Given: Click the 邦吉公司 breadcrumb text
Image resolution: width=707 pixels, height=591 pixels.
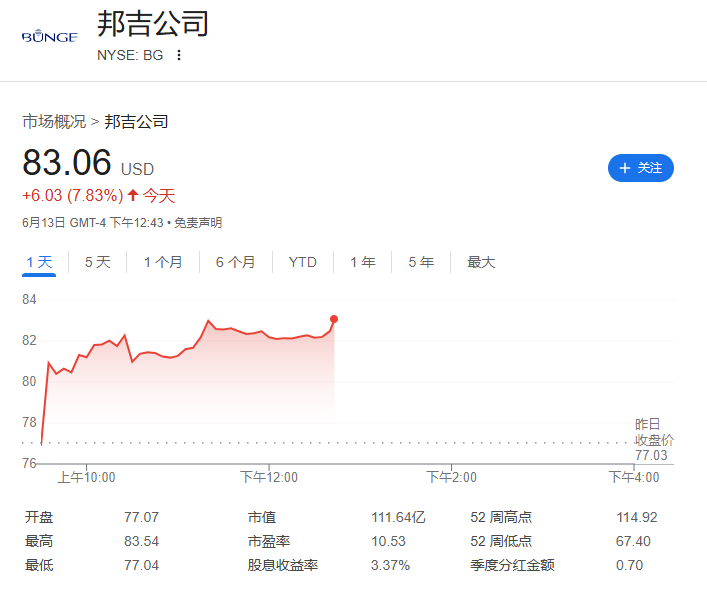Looking at the screenshot, I should click(136, 122).
